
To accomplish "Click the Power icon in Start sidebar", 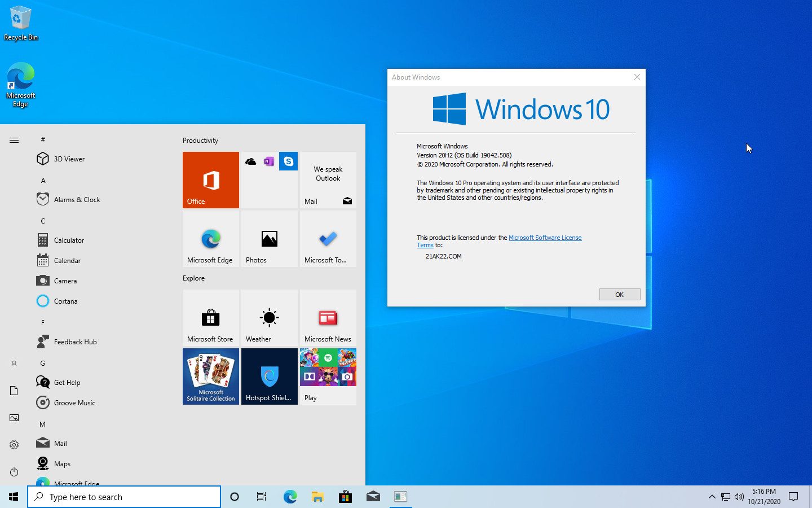I will point(14,472).
